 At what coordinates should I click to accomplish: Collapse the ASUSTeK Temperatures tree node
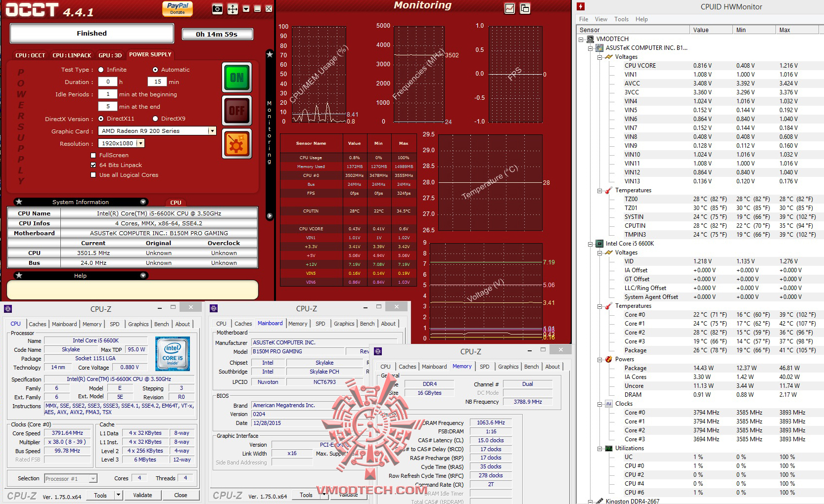599,190
